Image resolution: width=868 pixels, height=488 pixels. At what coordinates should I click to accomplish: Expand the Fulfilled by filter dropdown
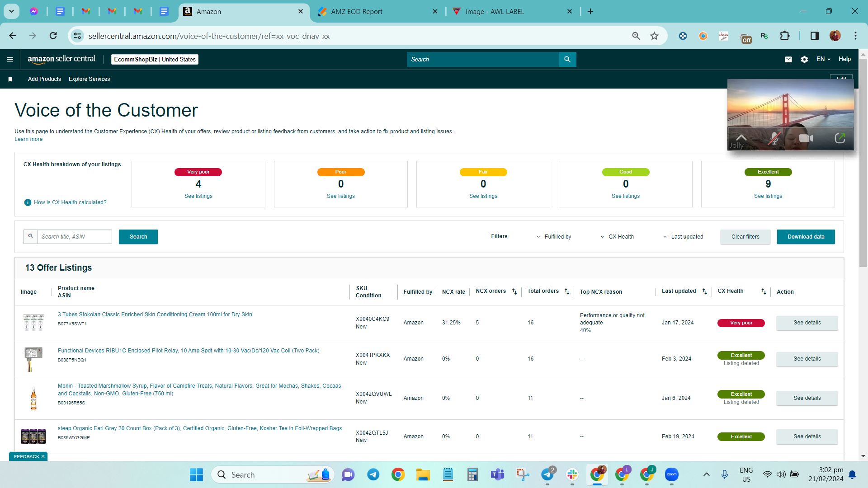[x=554, y=237]
